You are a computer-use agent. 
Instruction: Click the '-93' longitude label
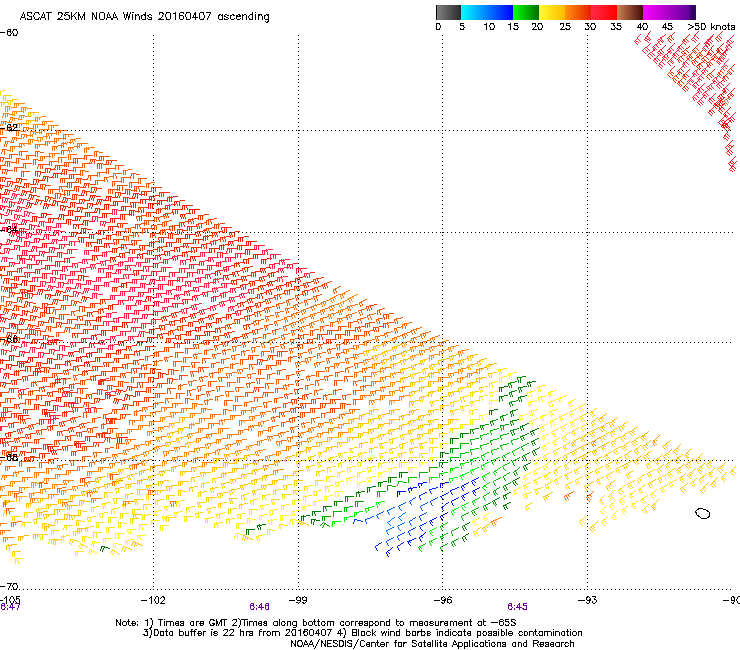(588, 600)
